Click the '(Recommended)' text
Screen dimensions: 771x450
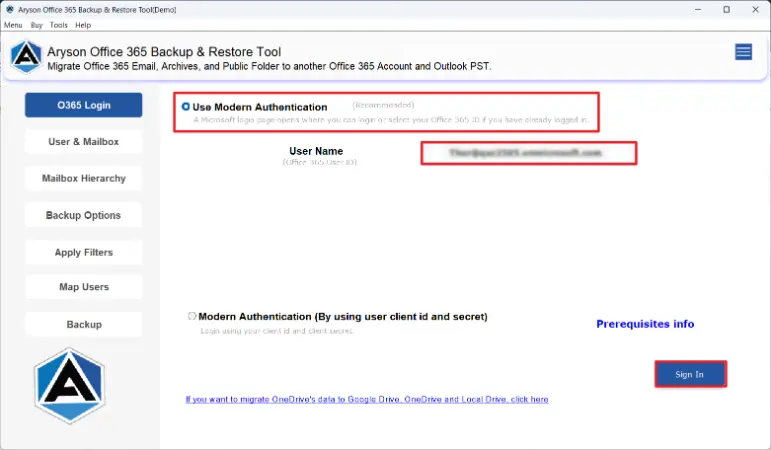click(383, 105)
